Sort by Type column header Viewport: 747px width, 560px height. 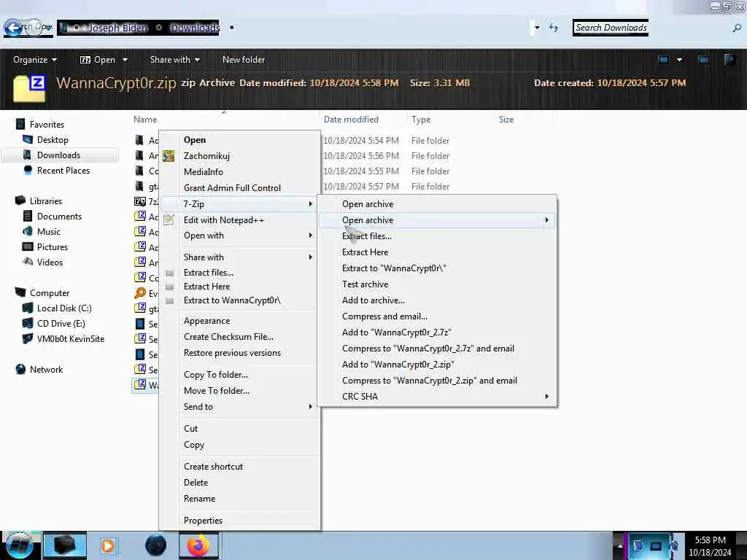click(x=421, y=120)
